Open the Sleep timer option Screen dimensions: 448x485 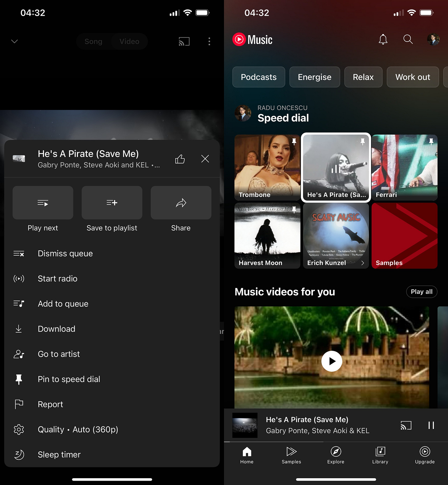(x=112, y=455)
